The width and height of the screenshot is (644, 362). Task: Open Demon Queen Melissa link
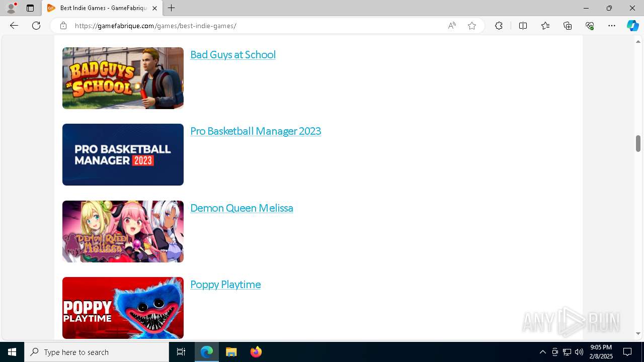(242, 208)
